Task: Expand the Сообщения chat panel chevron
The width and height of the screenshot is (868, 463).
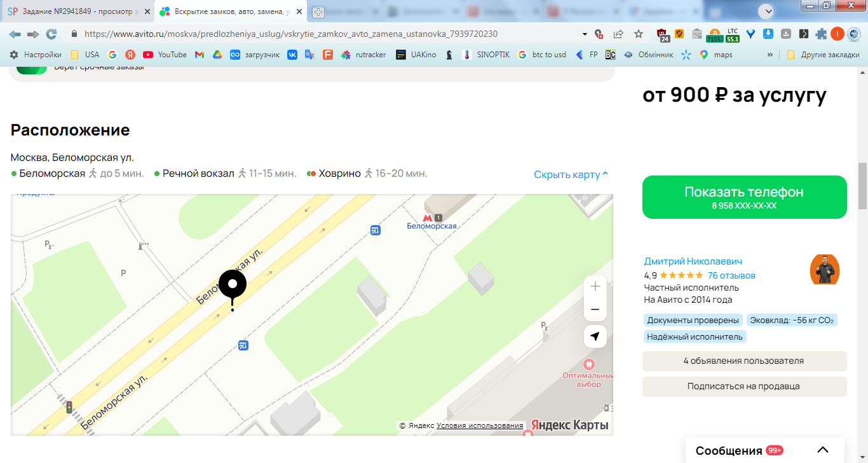Action: 823,450
